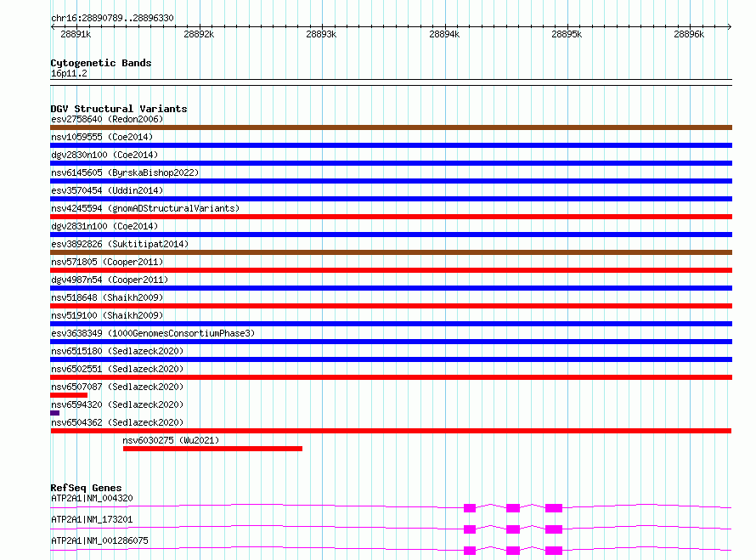
Task: Click the 28896k ruler label
Action: tap(689, 34)
